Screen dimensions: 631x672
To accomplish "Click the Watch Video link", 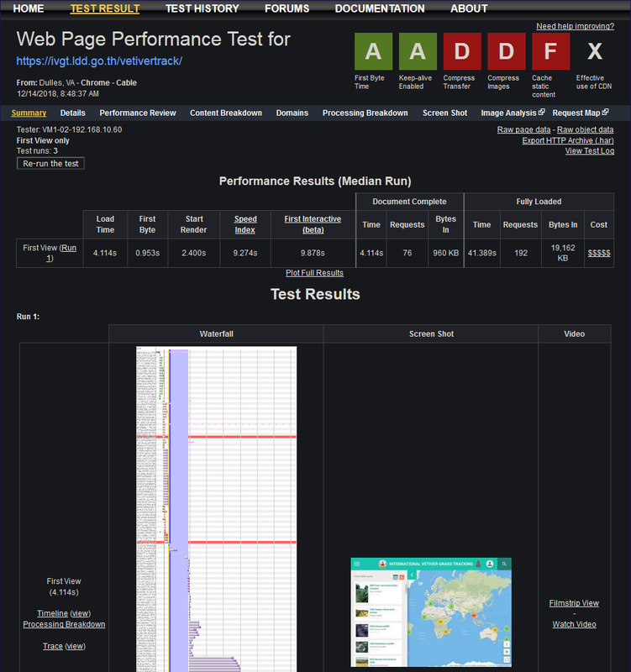I will coord(574,624).
